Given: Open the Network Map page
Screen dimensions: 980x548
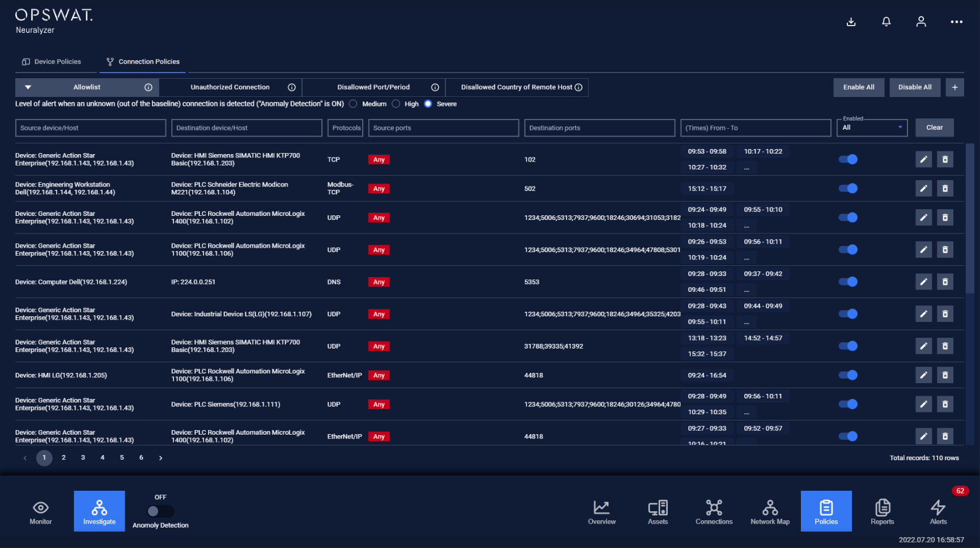Looking at the screenshot, I should [x=770, y=512].
